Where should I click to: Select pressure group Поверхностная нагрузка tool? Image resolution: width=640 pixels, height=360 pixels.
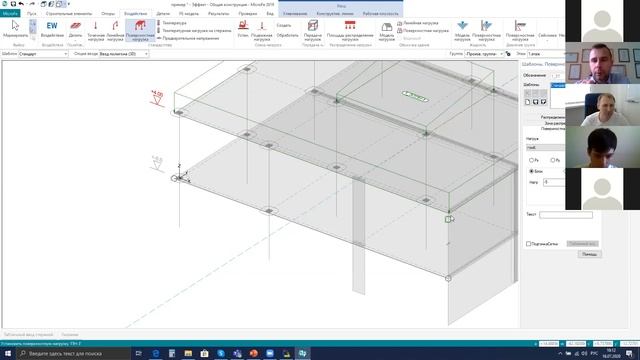[x=520, y=31]
